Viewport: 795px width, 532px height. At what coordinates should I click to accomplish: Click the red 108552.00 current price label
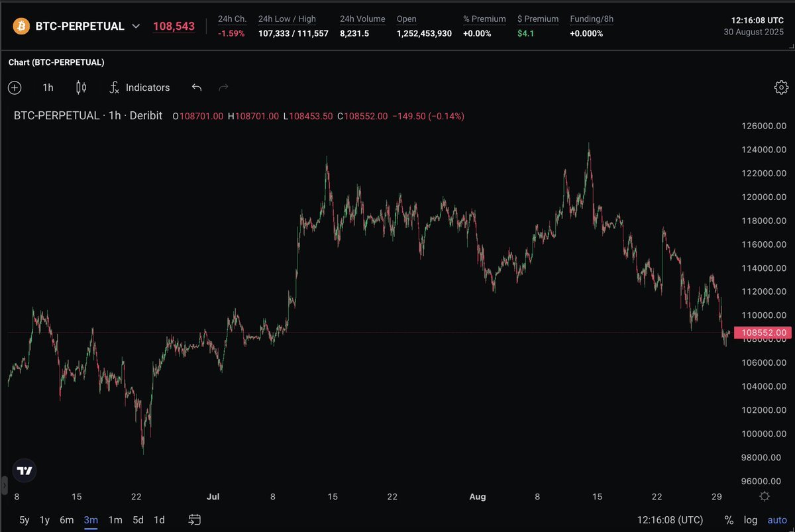pyautogui.click(x=763, y=333)
